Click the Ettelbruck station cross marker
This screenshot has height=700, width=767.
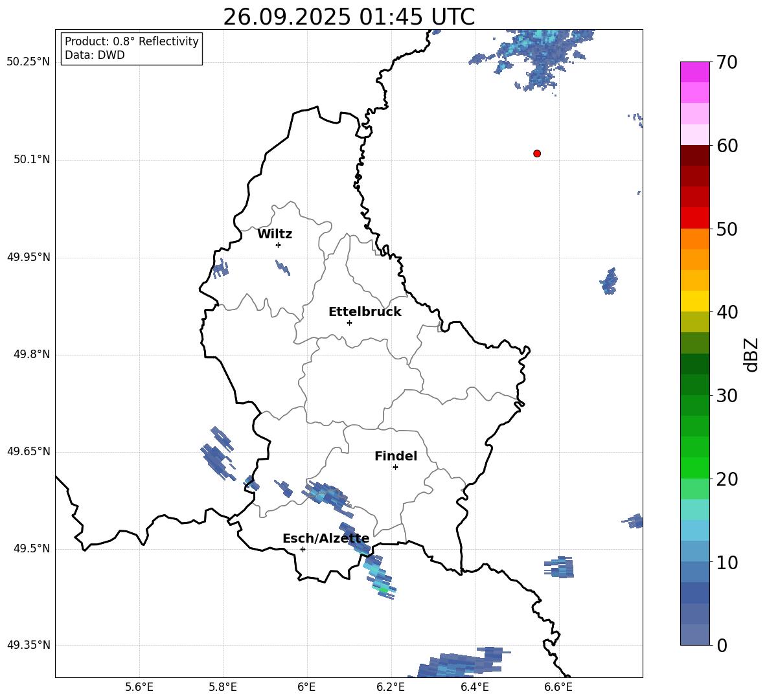click(349, 322)
